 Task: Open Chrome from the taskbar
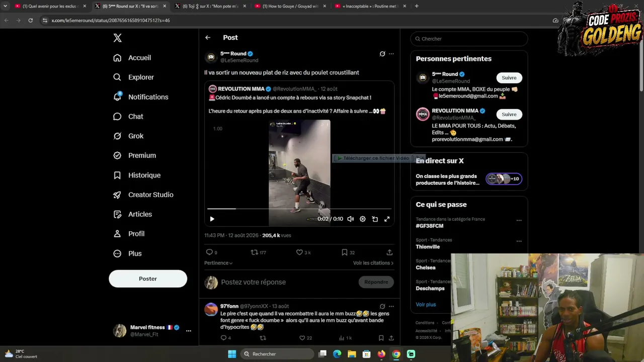coord(396,354)
